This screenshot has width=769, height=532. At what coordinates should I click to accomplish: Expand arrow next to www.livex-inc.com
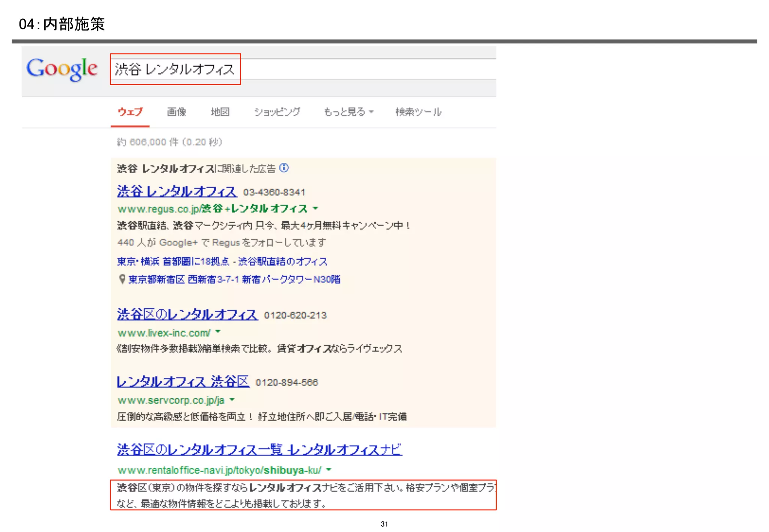[x=218, y=332]
